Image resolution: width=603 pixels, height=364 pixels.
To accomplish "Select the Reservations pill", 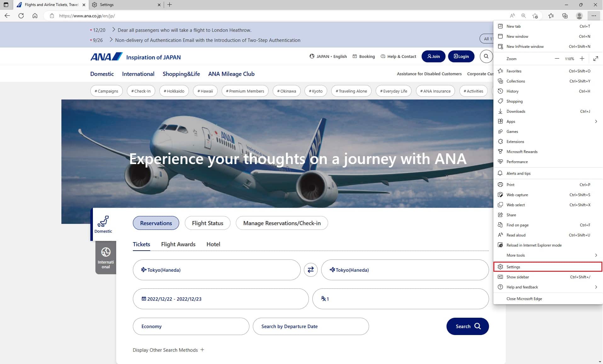I will (x=156, y=223).
